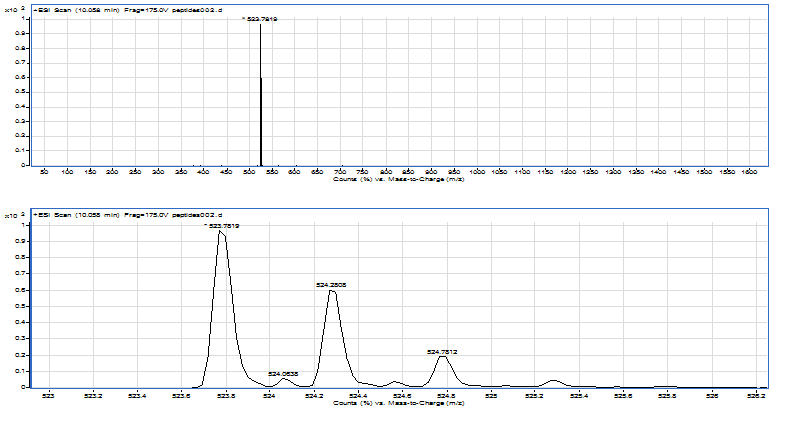
Task: Select the 524.7812 peak label
Action: click(x=442, y=352)
